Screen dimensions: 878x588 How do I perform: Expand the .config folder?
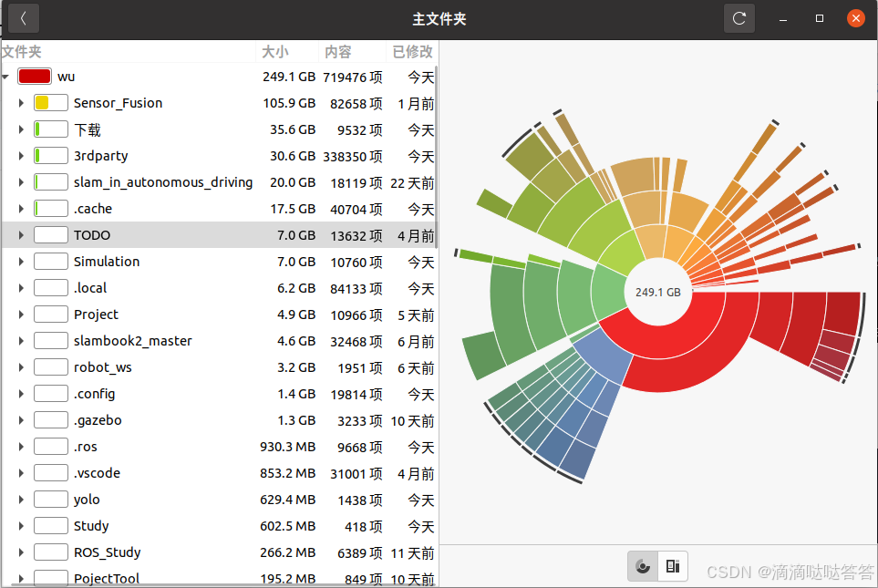pyautogui.click(x=21, y=394)
